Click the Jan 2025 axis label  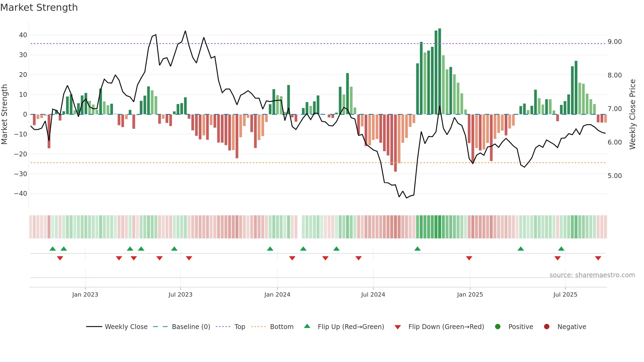click(x=470, y=294)
